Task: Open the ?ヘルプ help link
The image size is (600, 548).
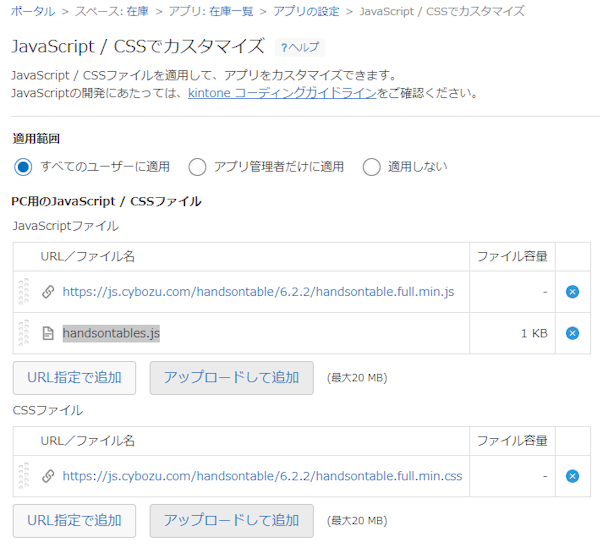Action: 300,47
